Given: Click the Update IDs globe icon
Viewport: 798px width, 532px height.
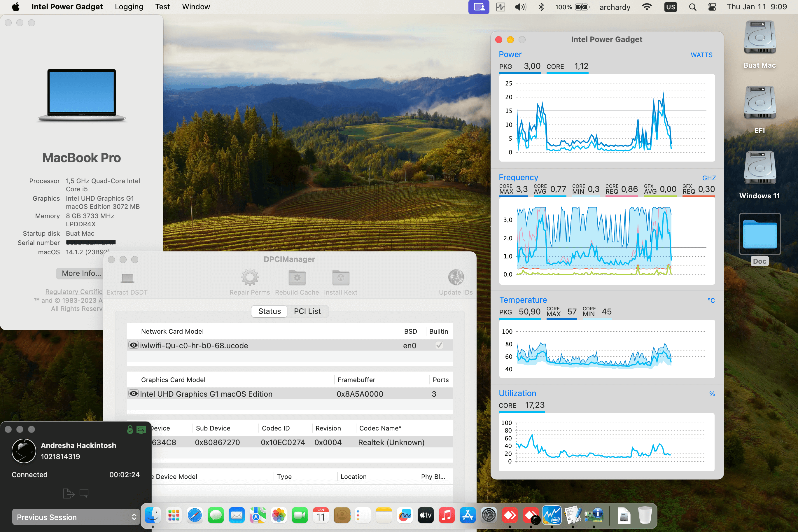Looking at the screenshot, I should point(456,277).
